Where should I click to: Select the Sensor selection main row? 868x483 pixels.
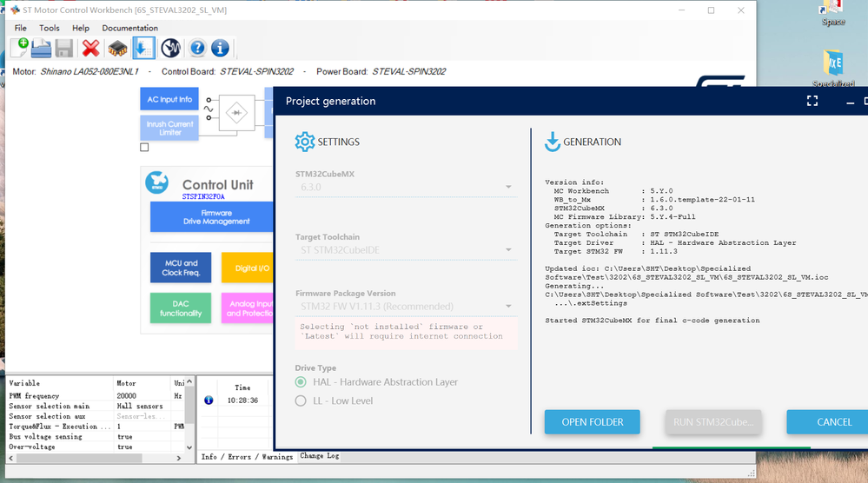96,406
